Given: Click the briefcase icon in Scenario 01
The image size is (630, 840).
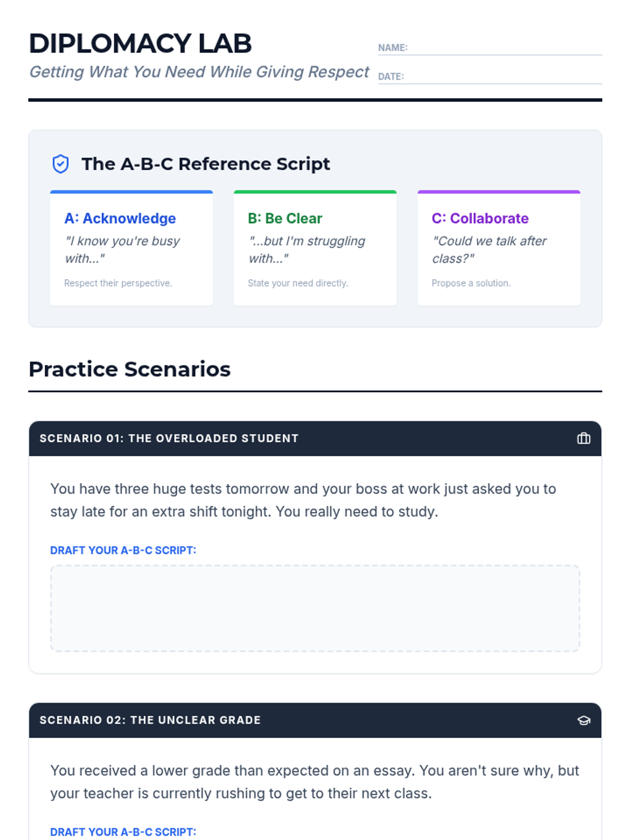Looking at the screenshot, I should pos(584,438).
